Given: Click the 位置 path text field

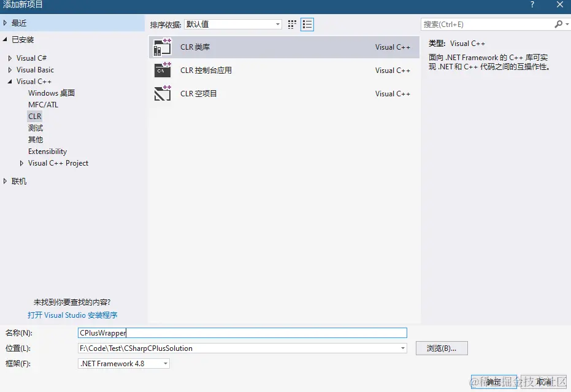Looking at the screenshot, I should tap(239, 348).
